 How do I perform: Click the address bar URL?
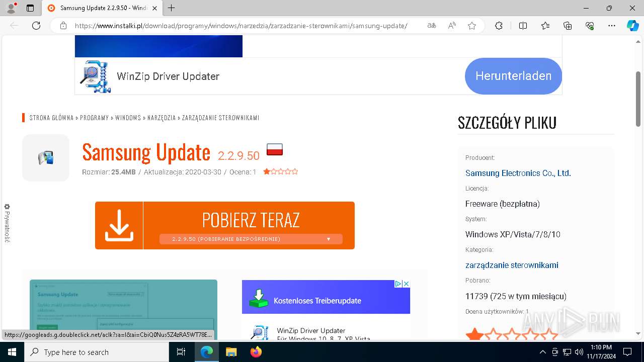tap(241, 26)
